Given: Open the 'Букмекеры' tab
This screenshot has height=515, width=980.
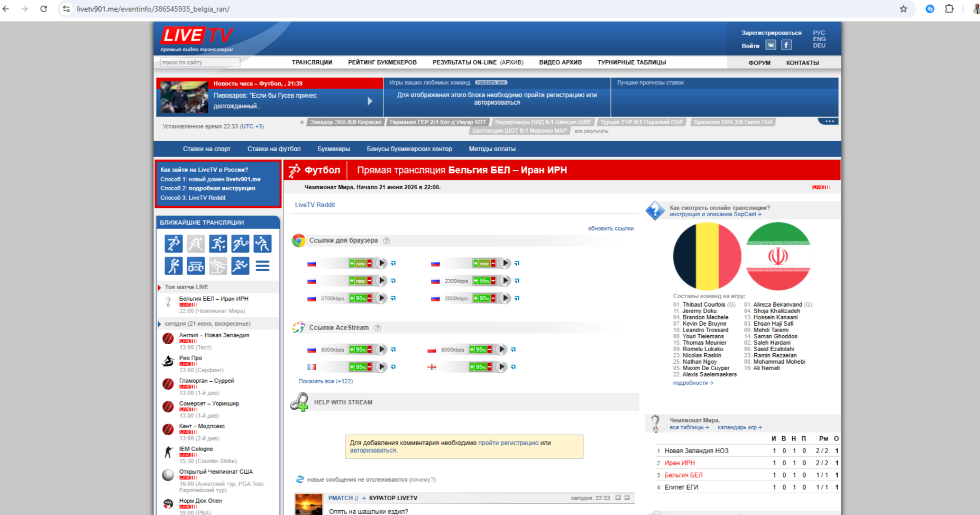Looking at the screenshot, I should tap(334, 149).
